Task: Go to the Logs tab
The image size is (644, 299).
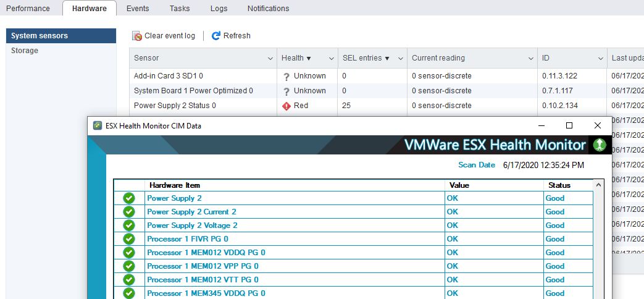Action: 219,8
